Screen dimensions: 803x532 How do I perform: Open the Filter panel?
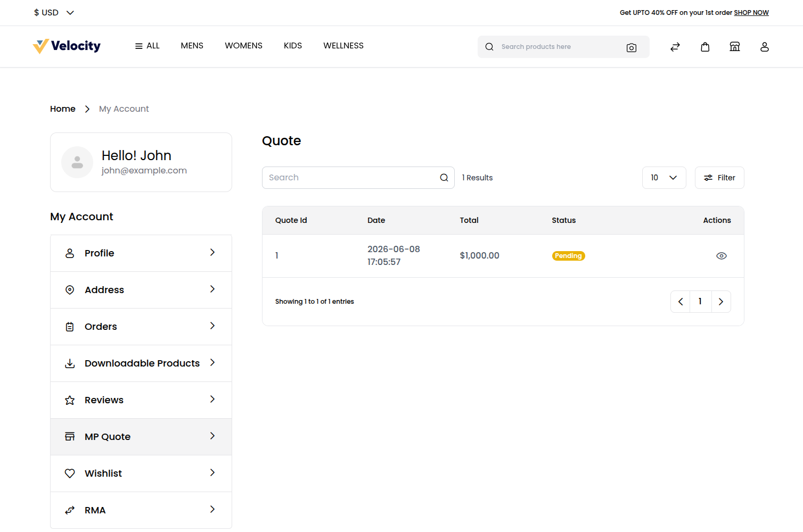coord(719,178)
